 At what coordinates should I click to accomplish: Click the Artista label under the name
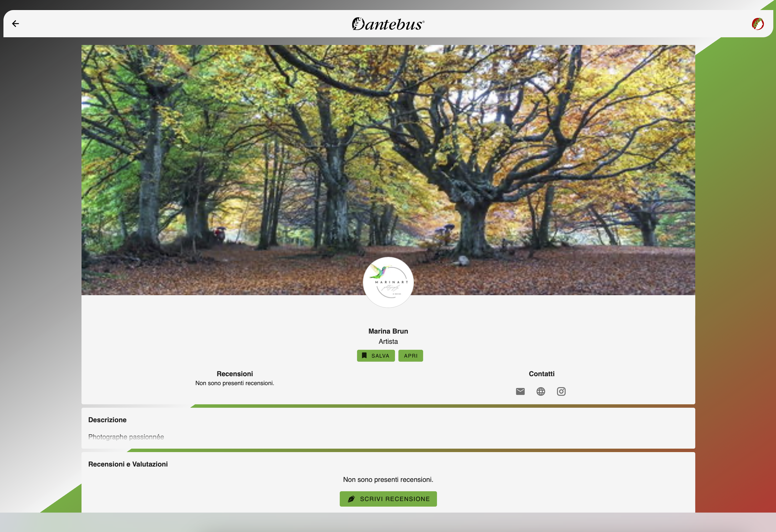[x=388, y=342]
